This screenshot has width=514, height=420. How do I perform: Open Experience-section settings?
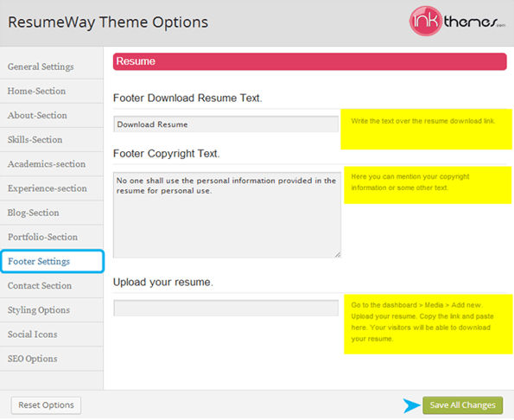click(x=52, y=188)
